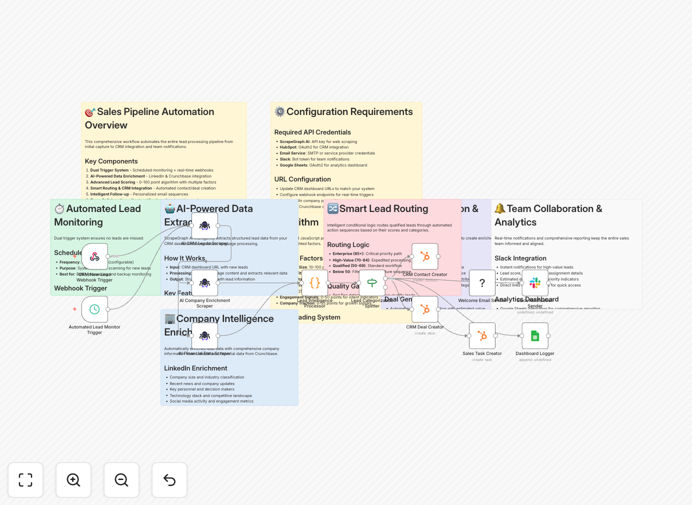Open the AI Company Enrichment Scraper node
The width and height of the screenshot is (692, 505).
pos(204,283)
